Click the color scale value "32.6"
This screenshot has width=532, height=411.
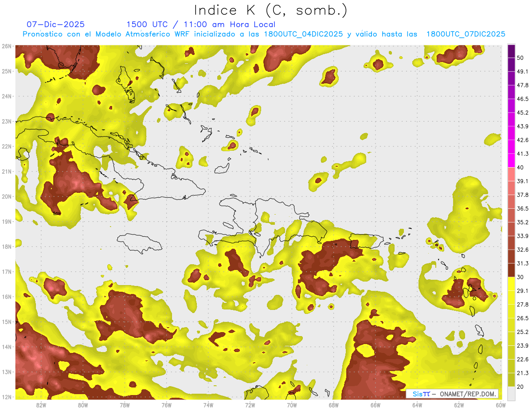point(522,250)
